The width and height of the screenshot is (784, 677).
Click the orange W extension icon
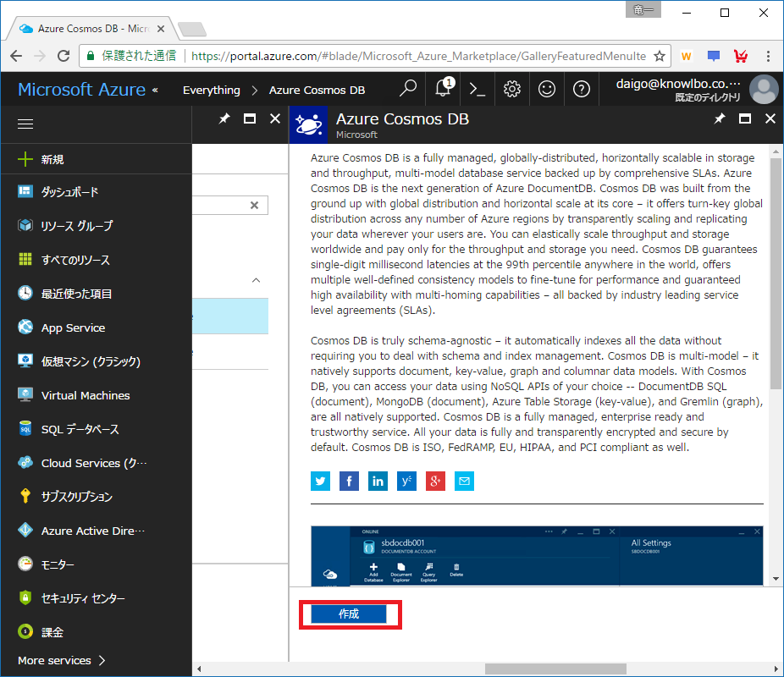pos(686,57)
